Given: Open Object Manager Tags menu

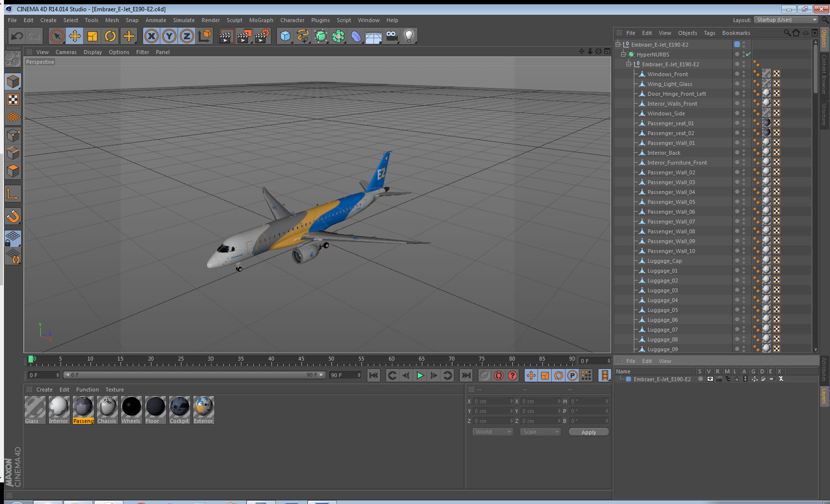Looking at the screenshot, I should tap(710, 33).
